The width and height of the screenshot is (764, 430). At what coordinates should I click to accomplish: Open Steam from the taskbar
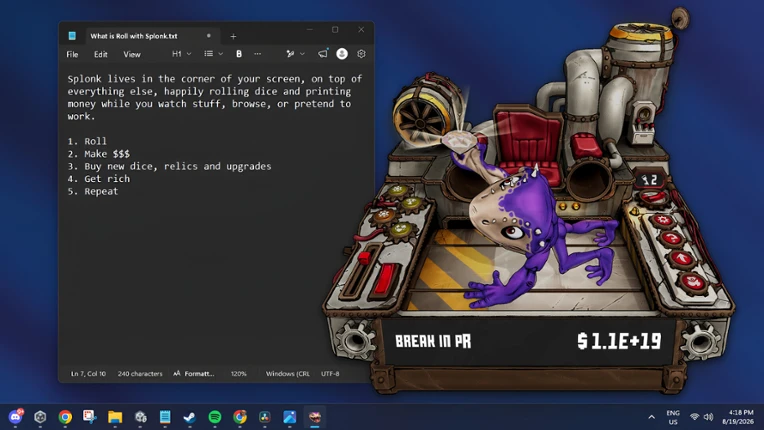tap(190, 417)
